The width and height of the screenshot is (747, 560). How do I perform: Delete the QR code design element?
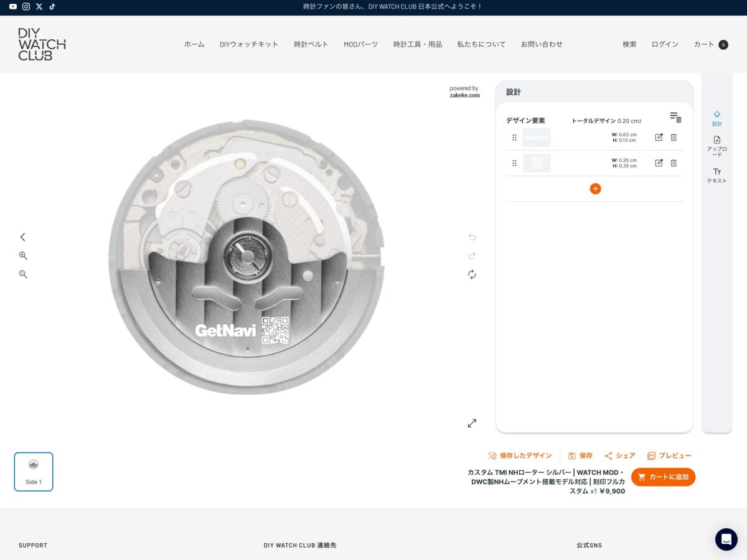[674, 163]
